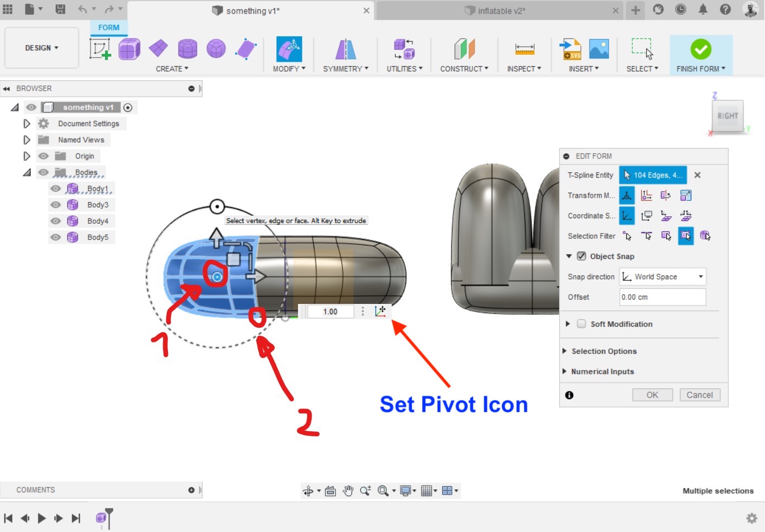Open the Modify tools in the Form ribbon
The height and width of the screenshot is (532, 765).
(x=289, y=68)
